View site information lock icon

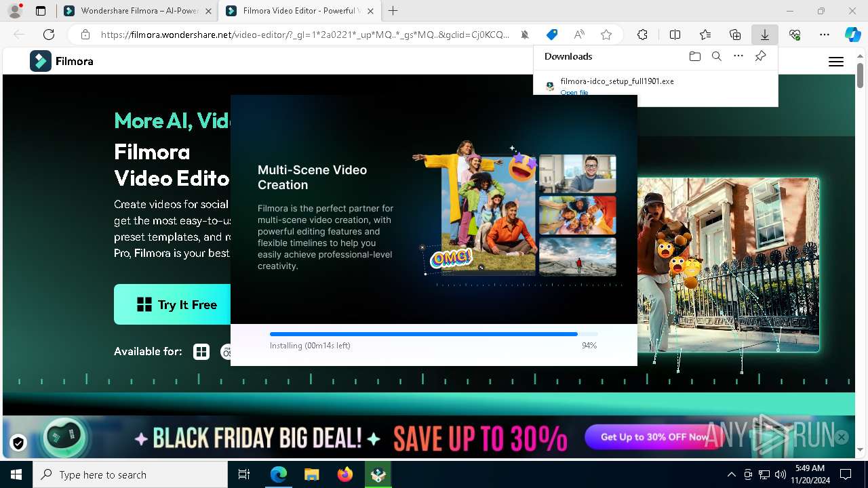pyautogui.click(x=85, y=35)
